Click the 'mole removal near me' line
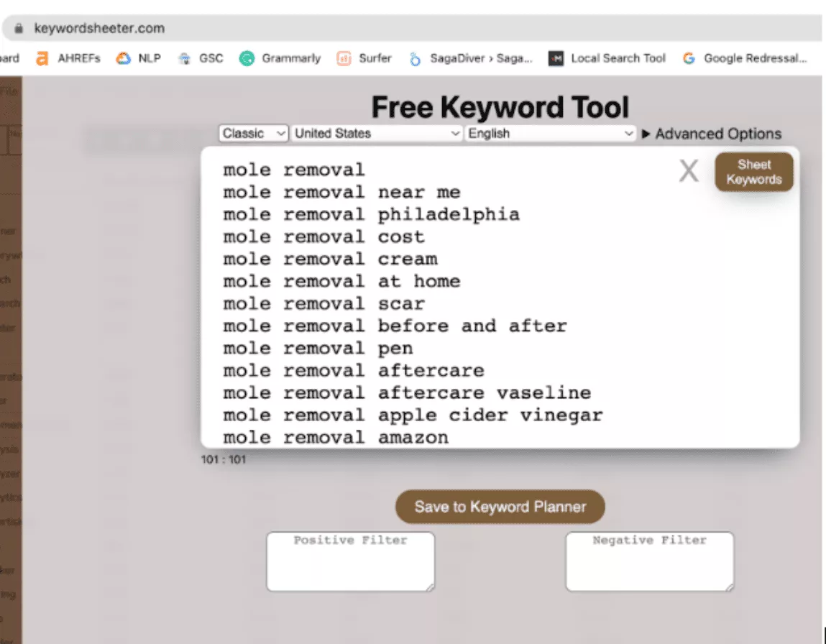Screen dimensions: 826x644 click(x=341, y=192)
